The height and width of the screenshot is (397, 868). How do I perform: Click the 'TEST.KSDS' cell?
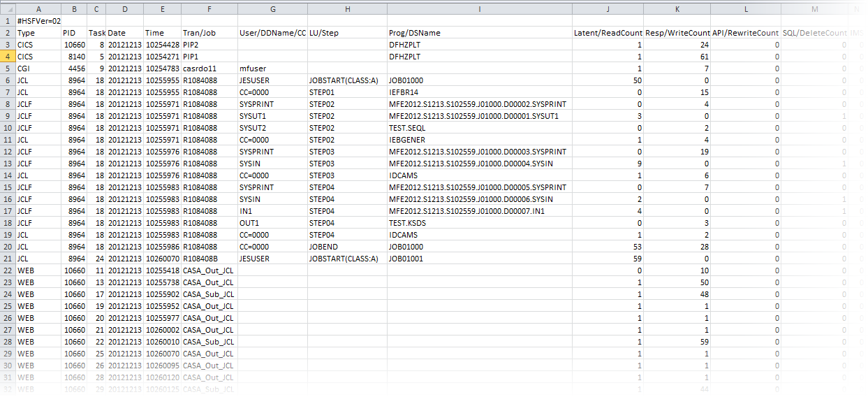coord(407,223)
